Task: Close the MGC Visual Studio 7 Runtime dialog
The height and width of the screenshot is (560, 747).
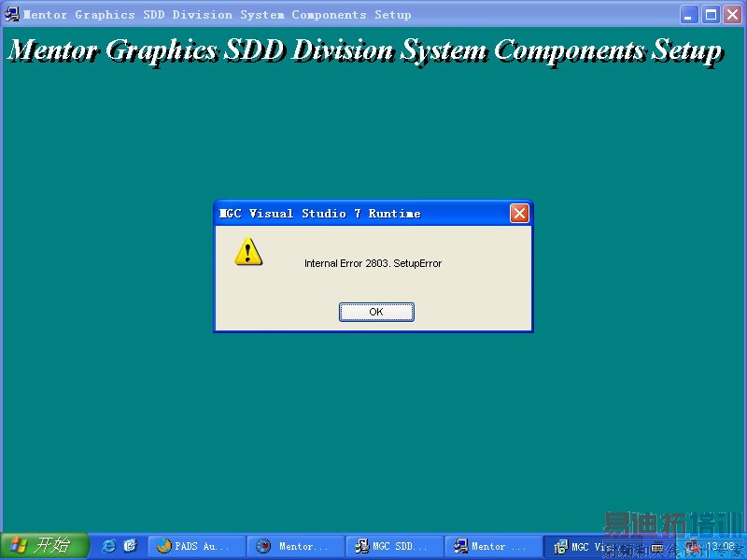Action: 519,214
